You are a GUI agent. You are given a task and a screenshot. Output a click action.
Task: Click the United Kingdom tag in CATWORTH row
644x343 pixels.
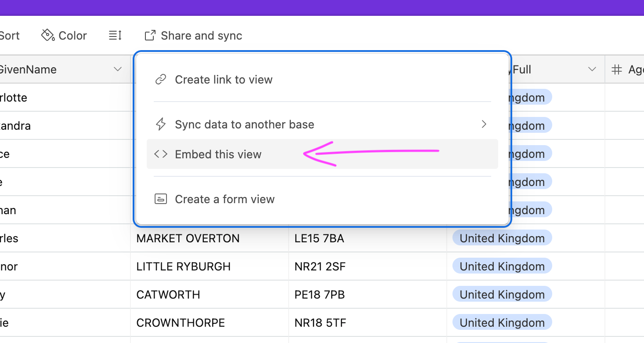[502, 295]
